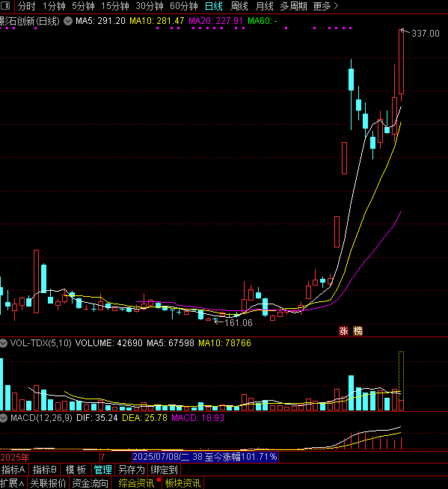The image size is (448, 489).
Task: Open 综合资讯 tab with red notification
Action: point(136,483)
